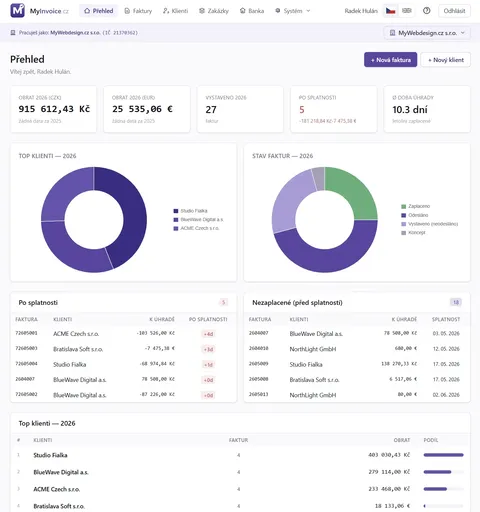Image resolution: width=480 pixels, height=512 pixels.
Task: Open unpaid invoice 2605009
Action: 259,364
